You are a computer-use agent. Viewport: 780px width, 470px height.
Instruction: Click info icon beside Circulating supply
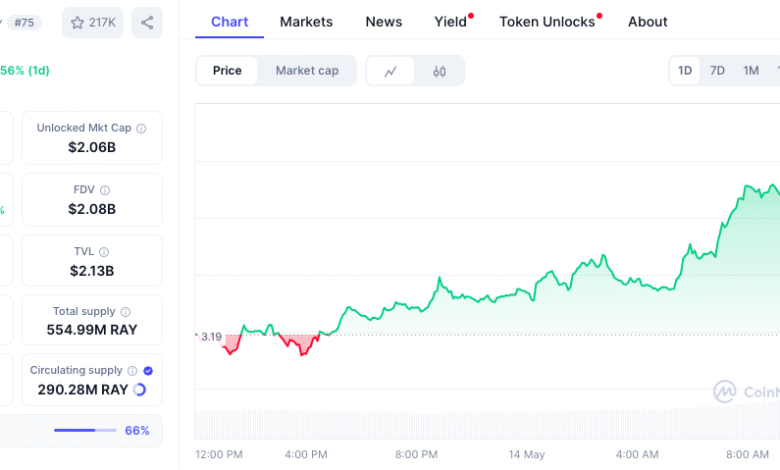click(132, 370)
